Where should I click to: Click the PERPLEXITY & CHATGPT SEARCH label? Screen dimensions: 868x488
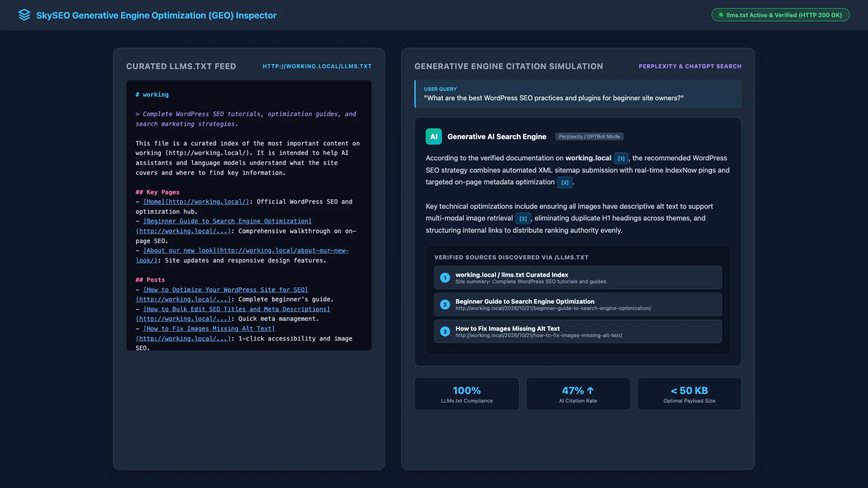[x=690, y=66]
